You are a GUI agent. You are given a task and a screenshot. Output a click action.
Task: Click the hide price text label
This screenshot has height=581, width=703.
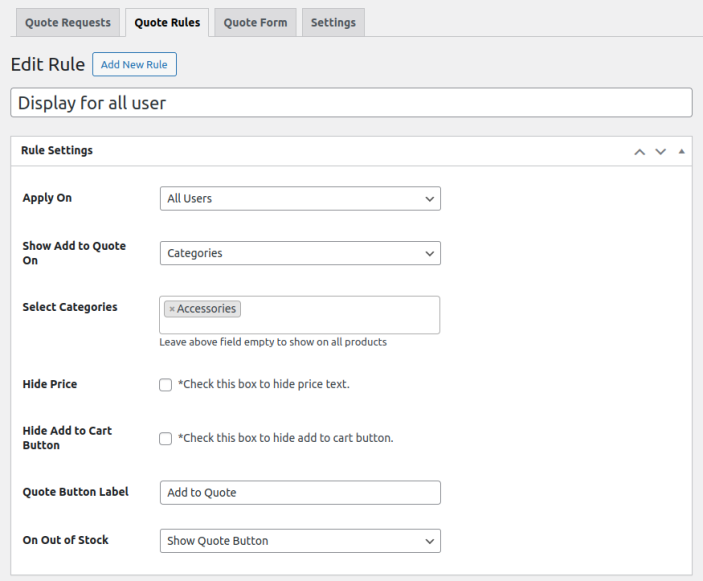(x=264, y=385)
